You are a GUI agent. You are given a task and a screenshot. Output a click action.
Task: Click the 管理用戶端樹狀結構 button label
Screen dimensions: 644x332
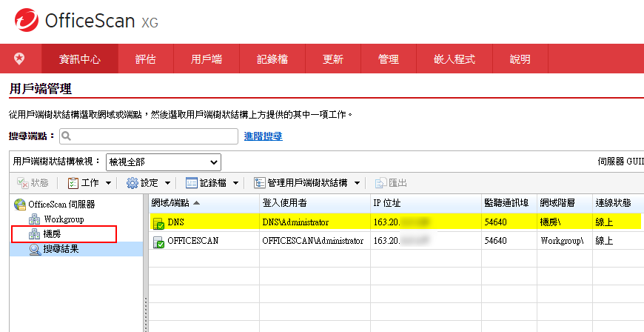(308, 183)
